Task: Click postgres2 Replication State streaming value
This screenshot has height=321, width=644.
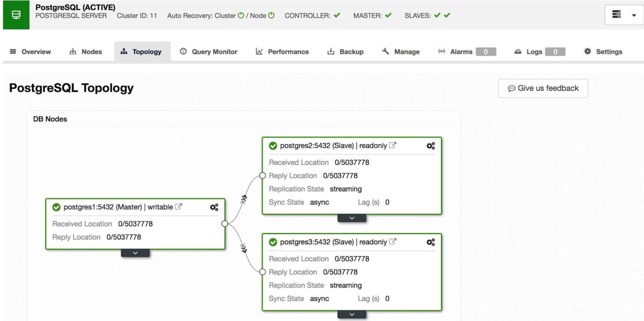Action: [346, 189]
